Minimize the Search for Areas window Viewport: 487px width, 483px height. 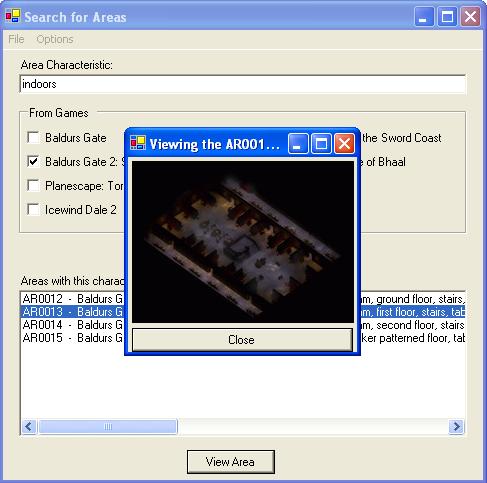pyautogui.click(x=424, y=16)
